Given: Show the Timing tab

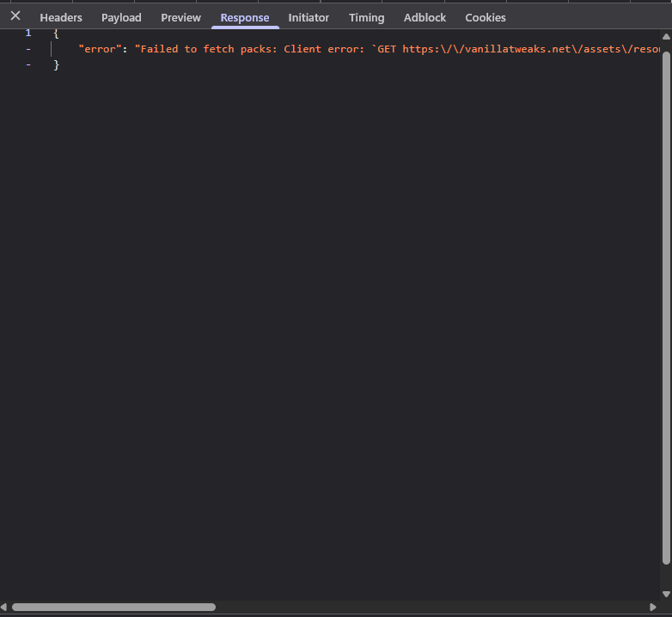Looking at the screenshot, I should click(x=366, y=17).
